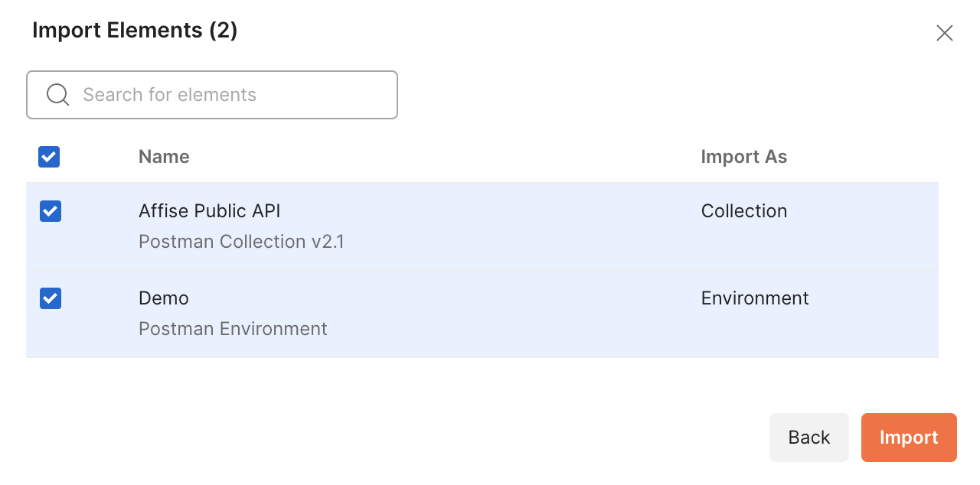
Task: Click Environment in the Import As column
Action: click(754, 298)
